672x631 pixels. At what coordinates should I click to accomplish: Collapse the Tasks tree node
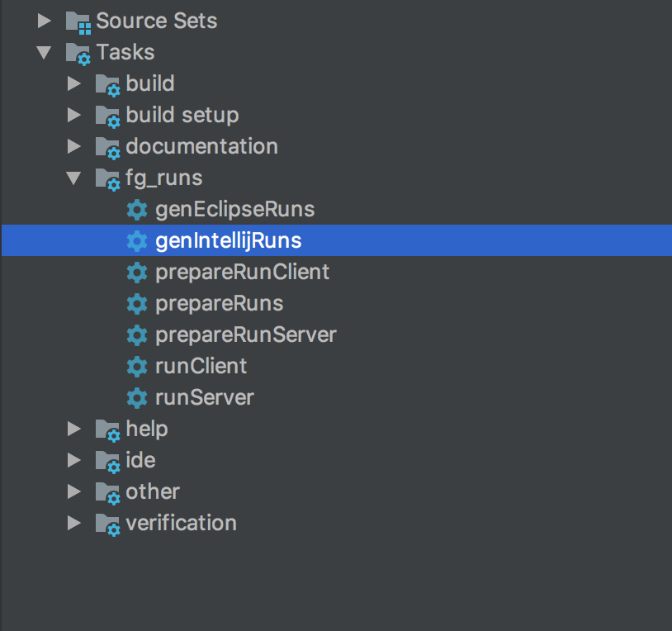tap(43, 52)
